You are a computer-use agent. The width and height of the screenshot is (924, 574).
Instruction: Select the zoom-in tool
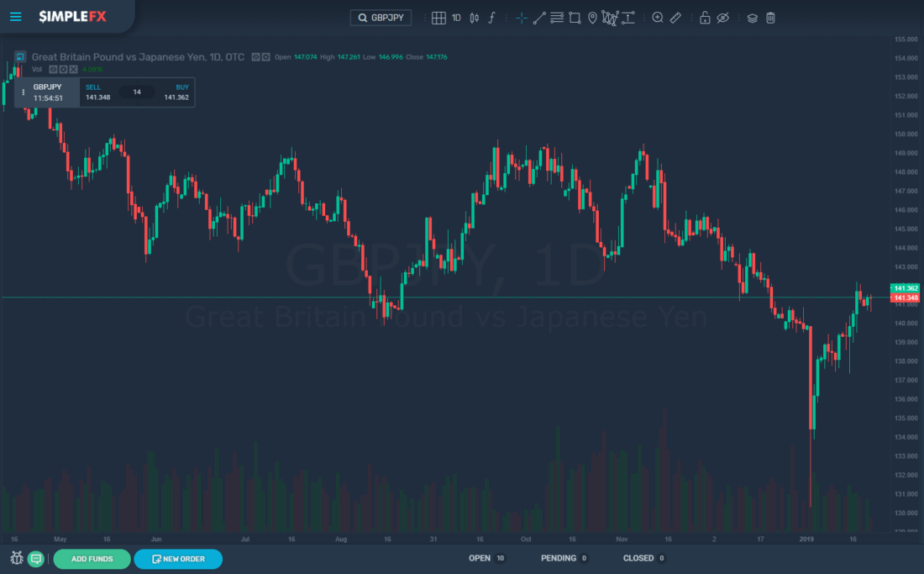pyautogui.click(x=658, y=17)
